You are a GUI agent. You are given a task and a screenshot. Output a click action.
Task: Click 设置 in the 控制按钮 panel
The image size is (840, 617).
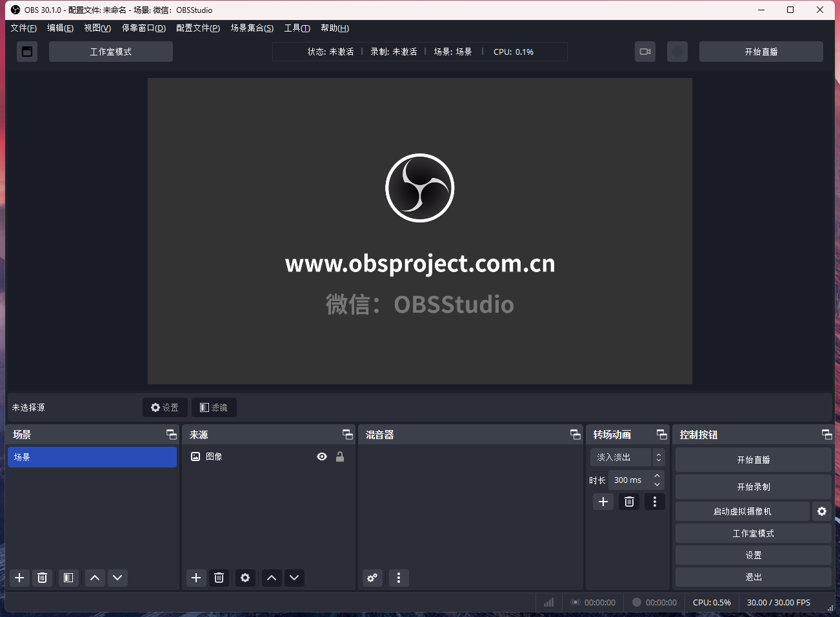pyautogui.click(x=754, y=555)
